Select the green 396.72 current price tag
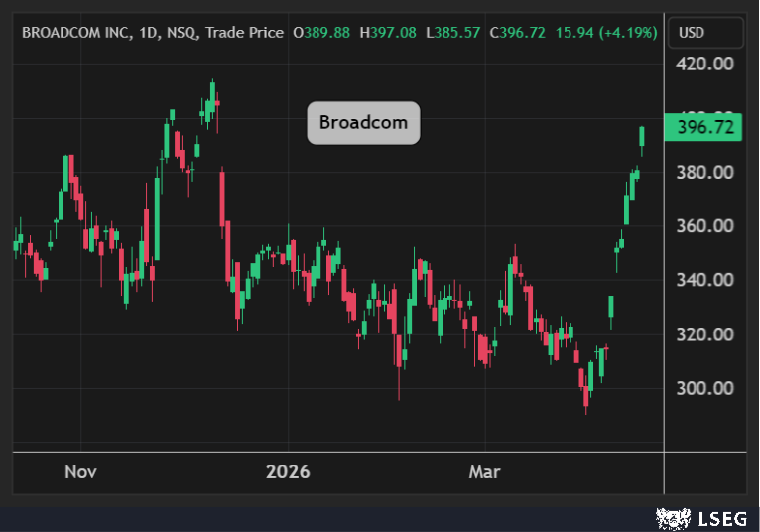760x532 pixels. point(705,127)
